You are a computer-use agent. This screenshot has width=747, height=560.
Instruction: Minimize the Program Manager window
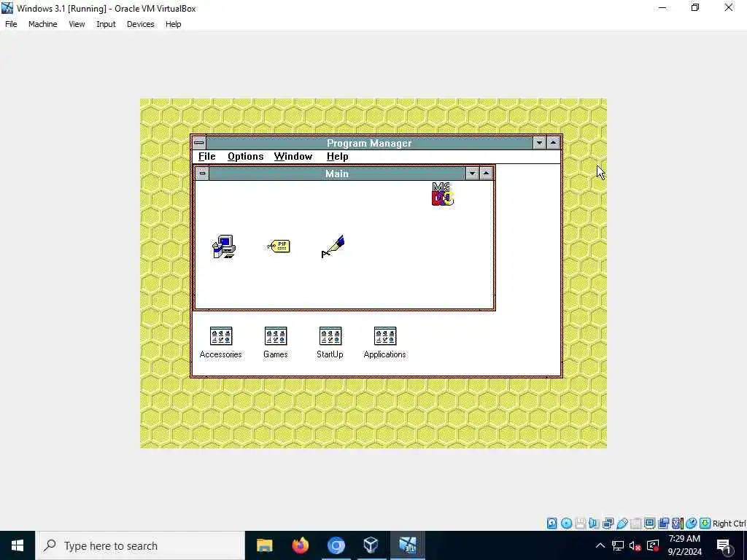(539, 143)
